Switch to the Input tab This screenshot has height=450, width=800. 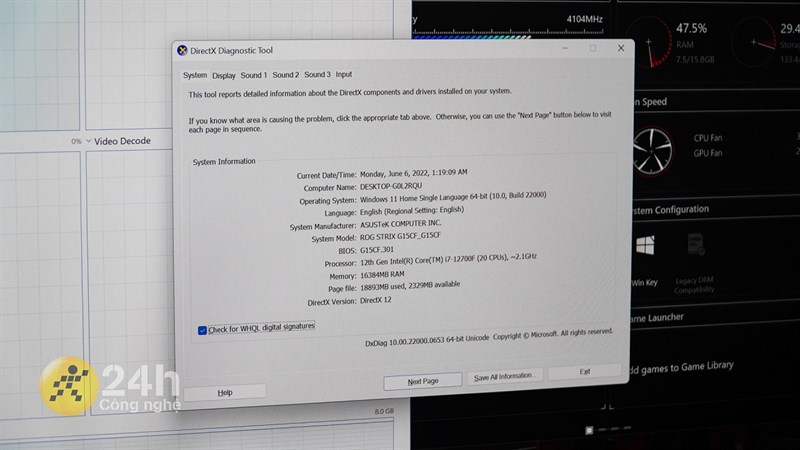343,74
